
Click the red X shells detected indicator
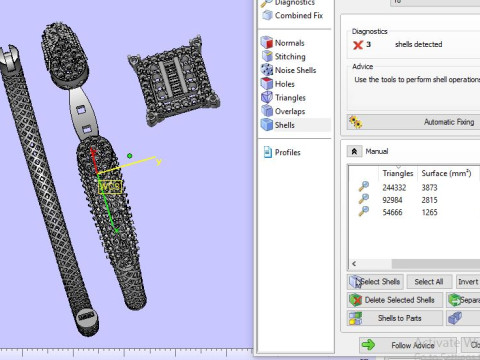tap(358, 45)
